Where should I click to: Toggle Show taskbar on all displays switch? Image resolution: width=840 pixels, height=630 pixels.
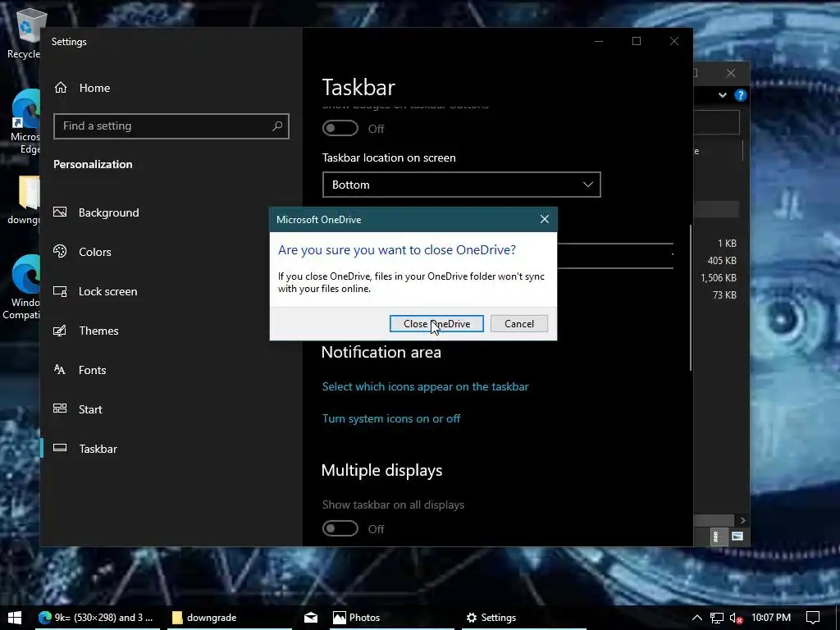pos(340,529)
